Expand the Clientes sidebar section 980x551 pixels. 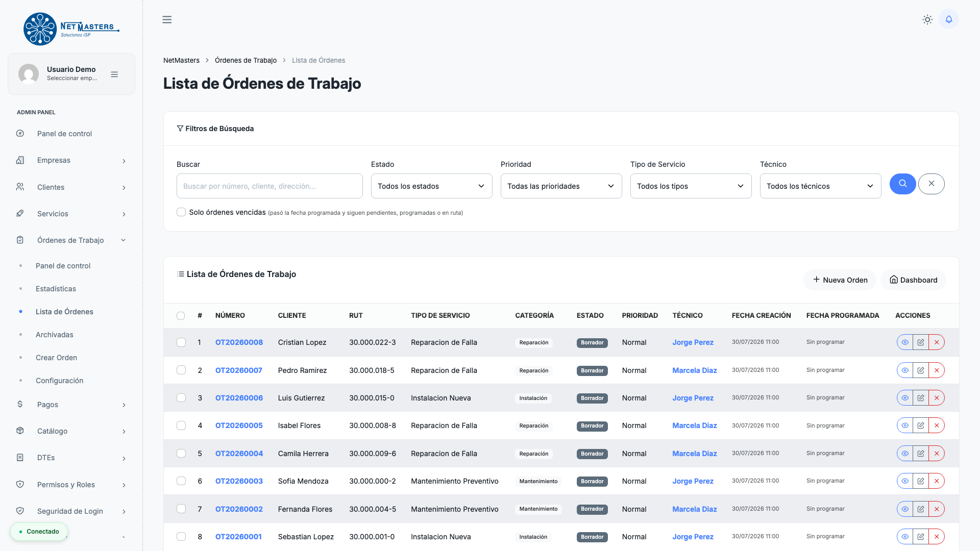click(71, 187)
